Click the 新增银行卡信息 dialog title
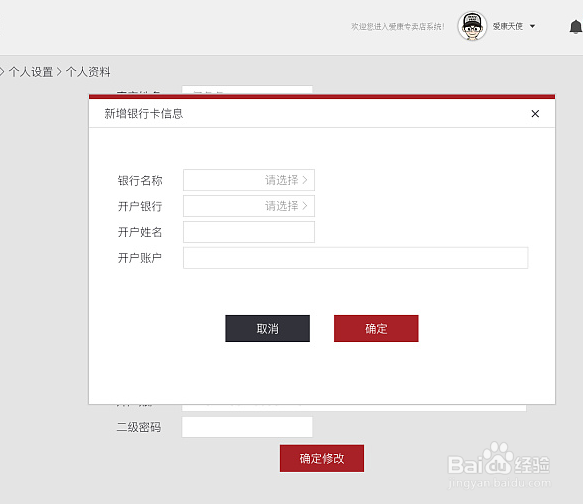 [x=144, y=114]
